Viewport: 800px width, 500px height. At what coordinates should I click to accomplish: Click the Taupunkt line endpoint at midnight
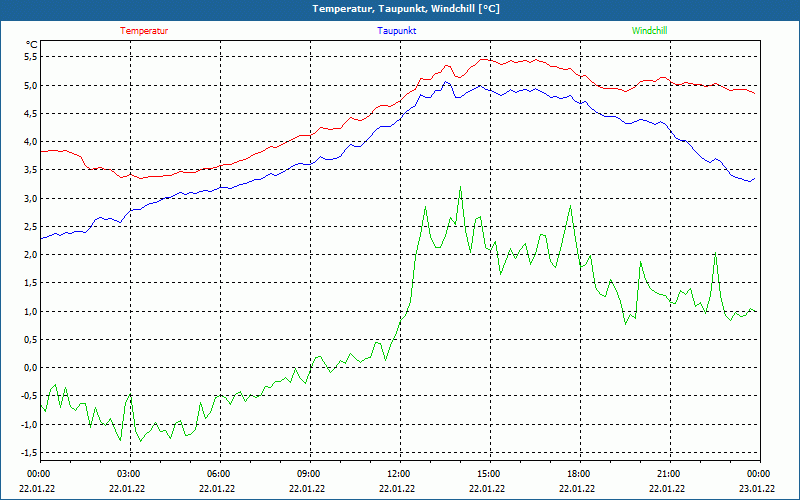pyautogui.click(x=755, y=178)
